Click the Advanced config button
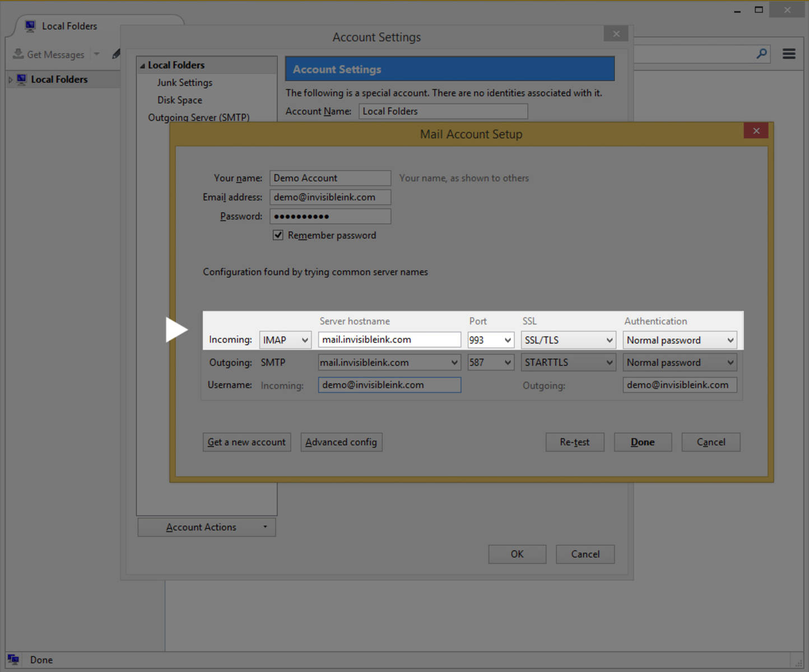The image size is (809, 672). point(341,442)
